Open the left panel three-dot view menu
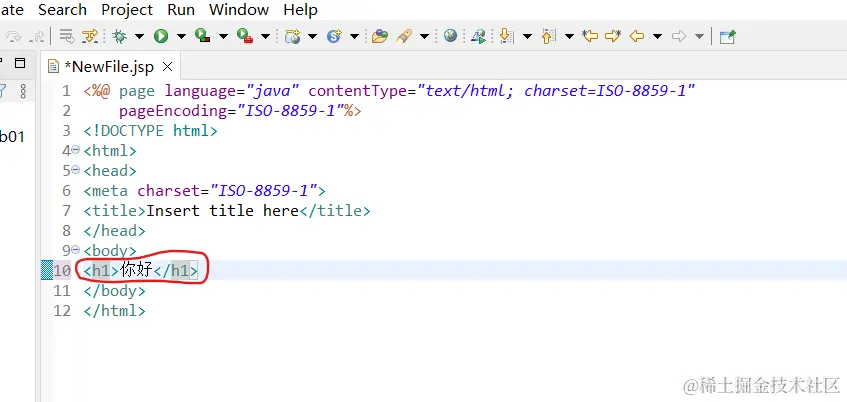The image size is (847, 402). [x=23, y=91]
